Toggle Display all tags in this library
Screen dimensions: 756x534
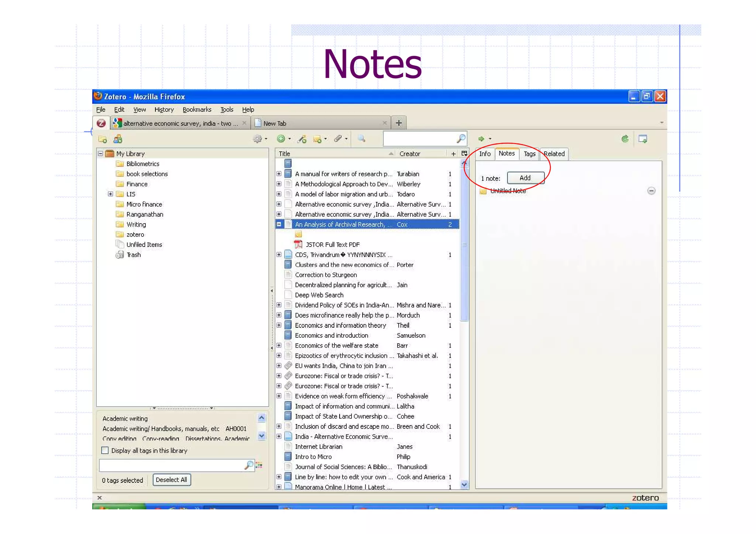(105, 451)
